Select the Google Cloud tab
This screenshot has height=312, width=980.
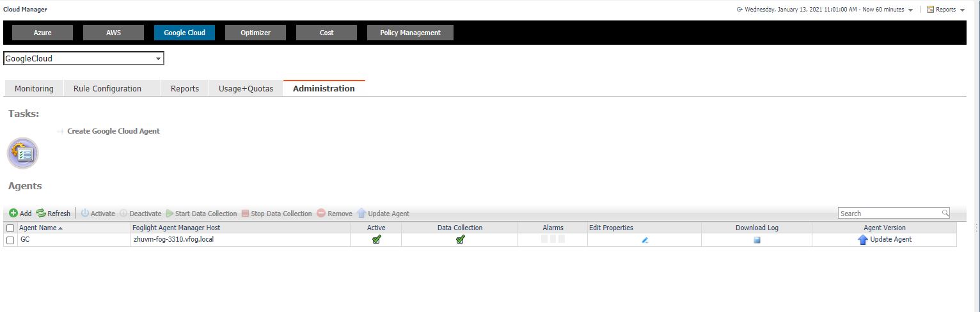point(185,33)
